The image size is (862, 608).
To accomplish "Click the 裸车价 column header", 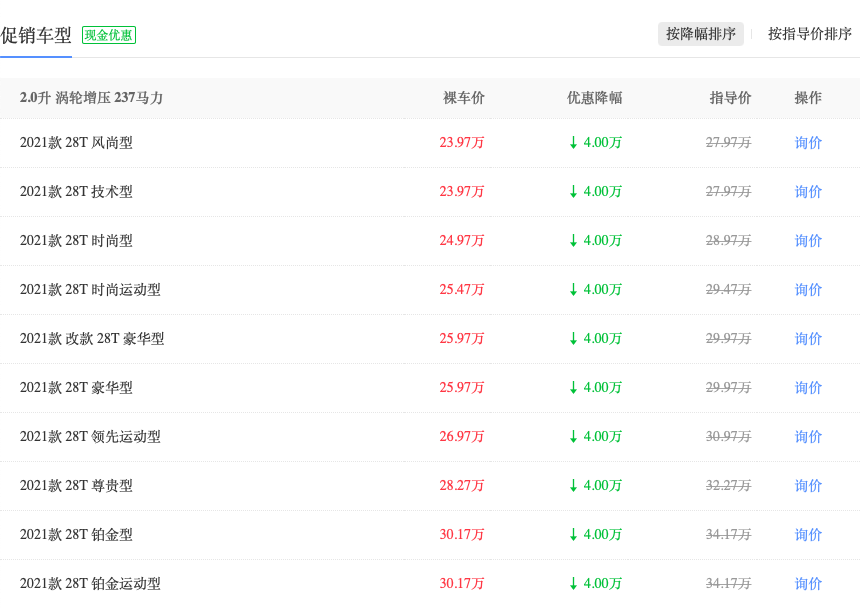I will click(464, 98).
